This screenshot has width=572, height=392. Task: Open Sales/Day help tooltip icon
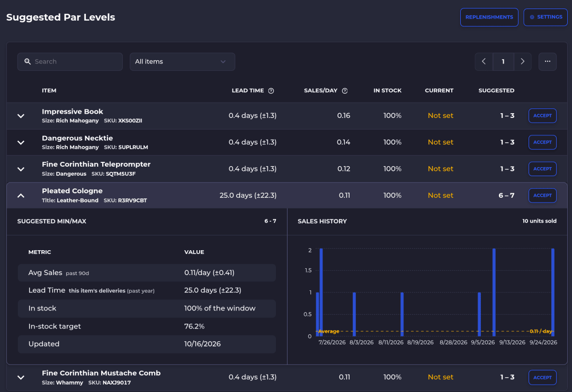click(x=345, y=90)
